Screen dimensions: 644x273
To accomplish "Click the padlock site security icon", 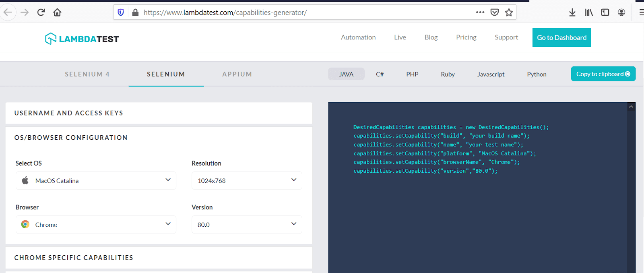I will (x=135, y=12).
